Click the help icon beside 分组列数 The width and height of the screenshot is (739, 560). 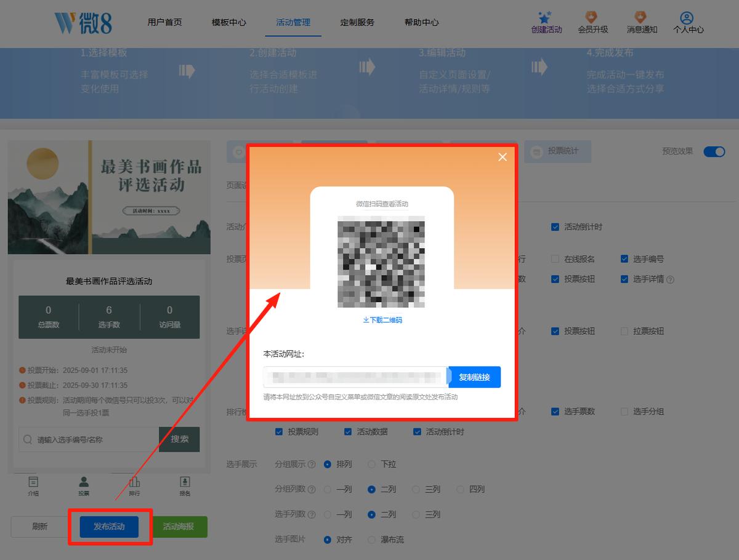click(x=312, y=490)
